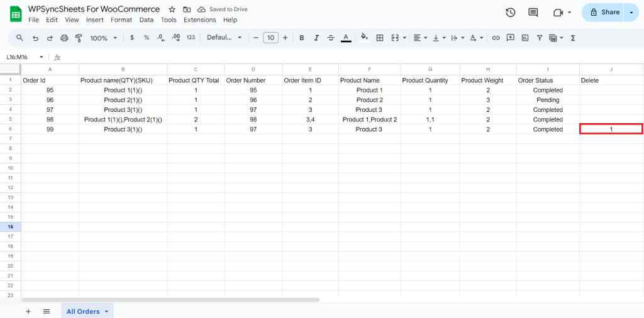Insert a link
This screenshot has height=318, width=644.
tap(496, 38)
